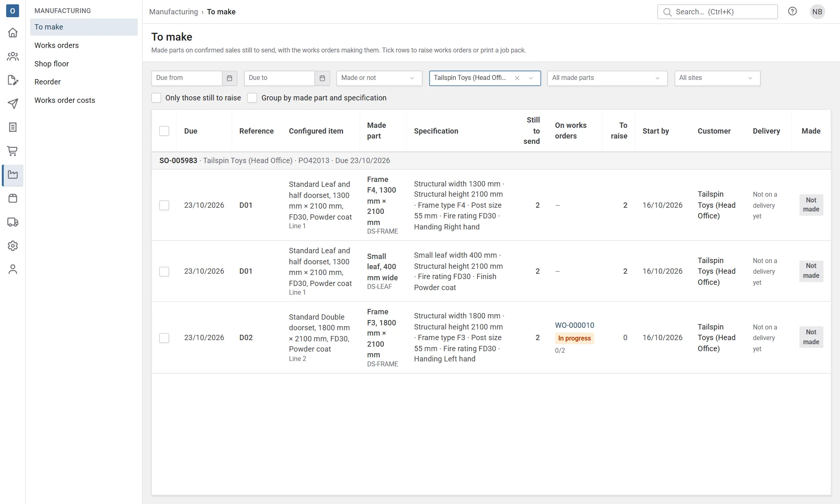840x504 pixels.
Task: Open the Made or not dropdown
Action: (379, 78)
